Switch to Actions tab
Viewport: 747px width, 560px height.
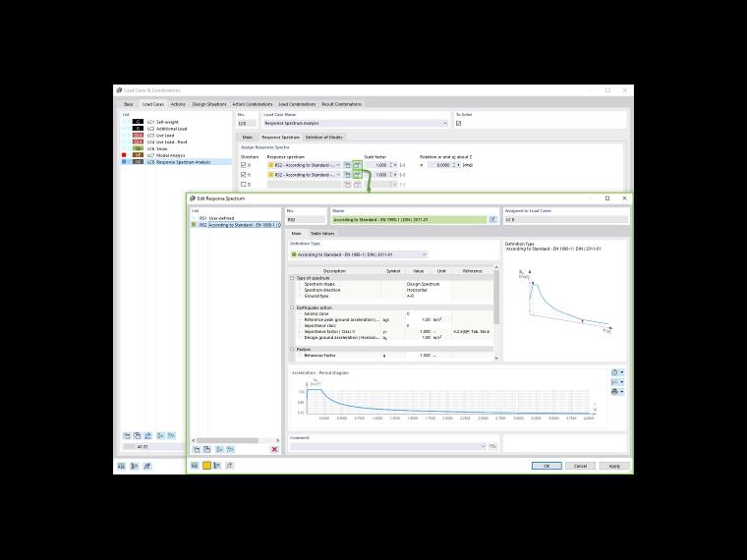178,104
